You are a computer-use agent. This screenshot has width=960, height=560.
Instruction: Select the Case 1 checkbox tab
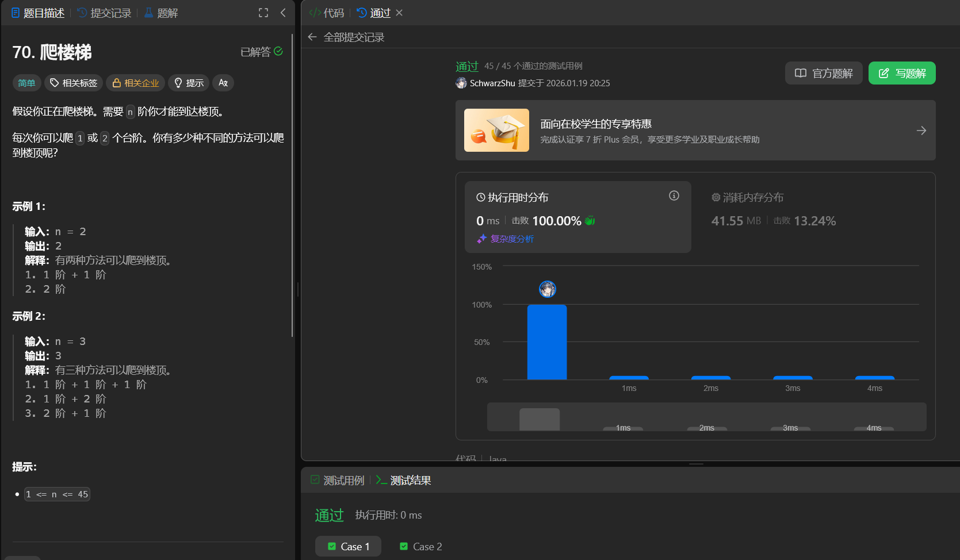tap(348, 546)
